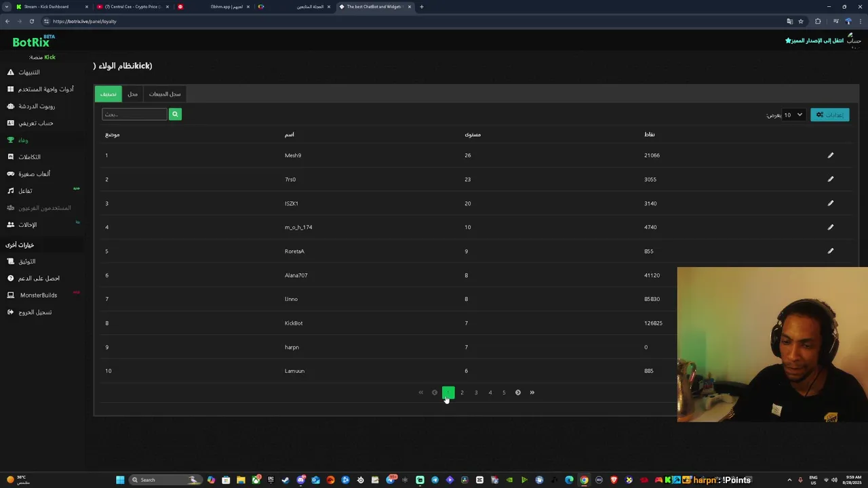Switch to Central Cee Crypto Price browser tab
This screenshot has height=488, width=868.
pos(133,7)
